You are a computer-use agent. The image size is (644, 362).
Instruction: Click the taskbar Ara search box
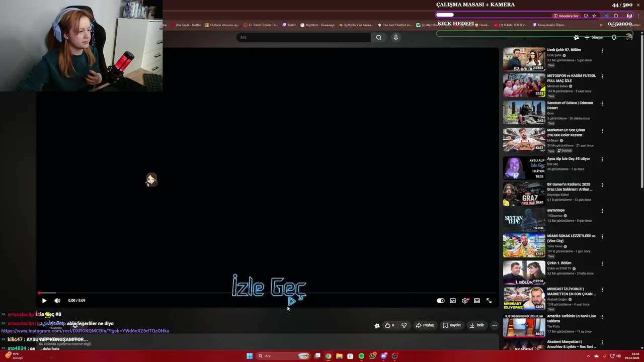tap(284, 356)
